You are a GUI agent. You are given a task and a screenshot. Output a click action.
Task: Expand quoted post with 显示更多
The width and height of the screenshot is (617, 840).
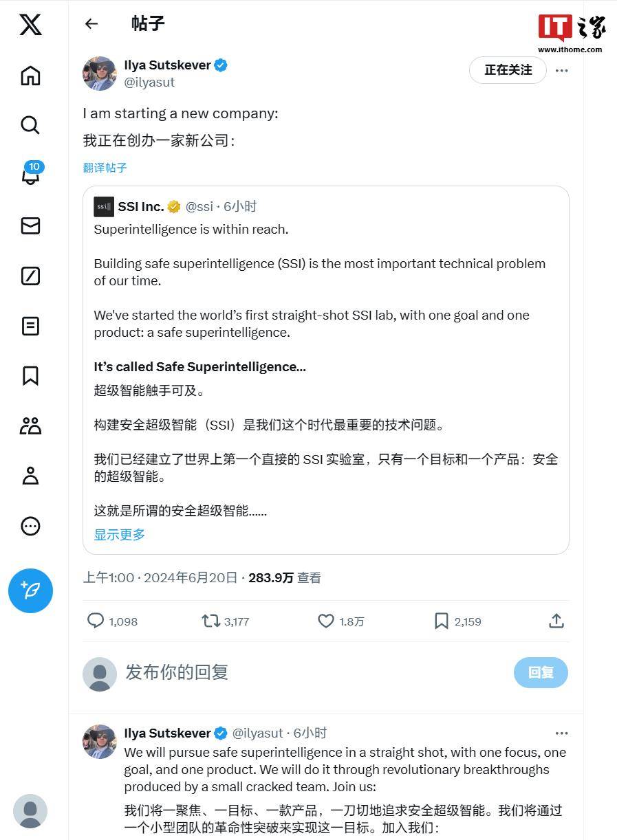[x=120, y=535]
